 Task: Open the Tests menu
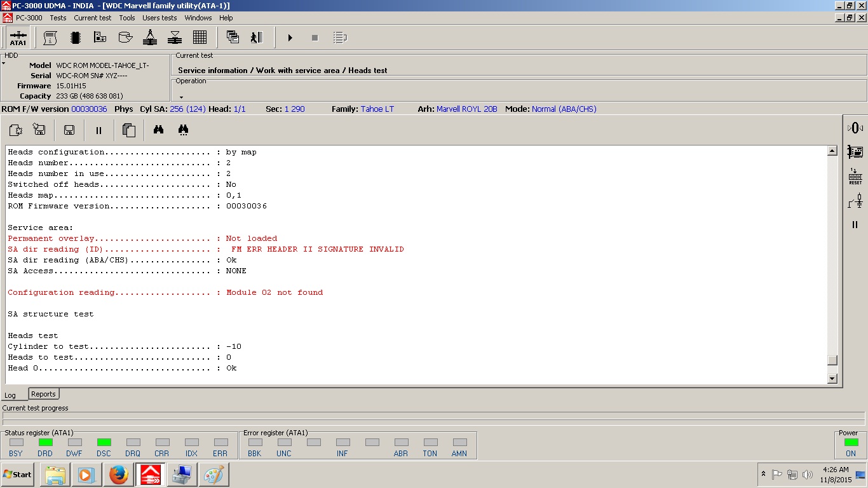coord(58,18)
